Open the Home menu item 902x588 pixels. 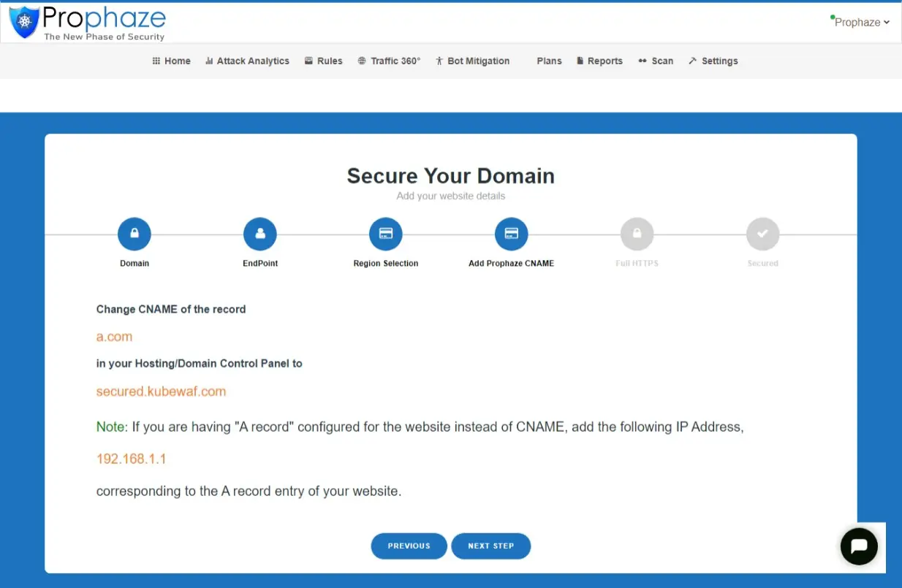[x=172, y=61]
